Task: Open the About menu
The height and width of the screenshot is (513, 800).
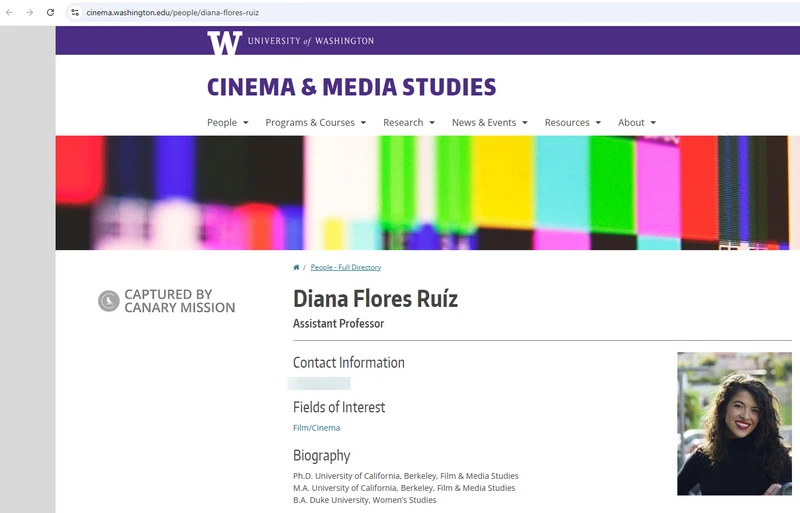Action: tap(631, 123)
